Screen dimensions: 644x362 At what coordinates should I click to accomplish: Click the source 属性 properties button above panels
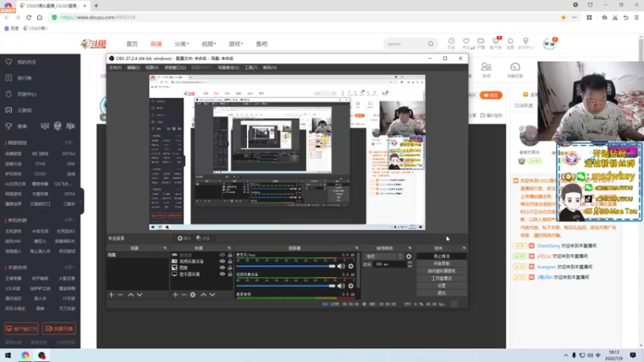184,238
